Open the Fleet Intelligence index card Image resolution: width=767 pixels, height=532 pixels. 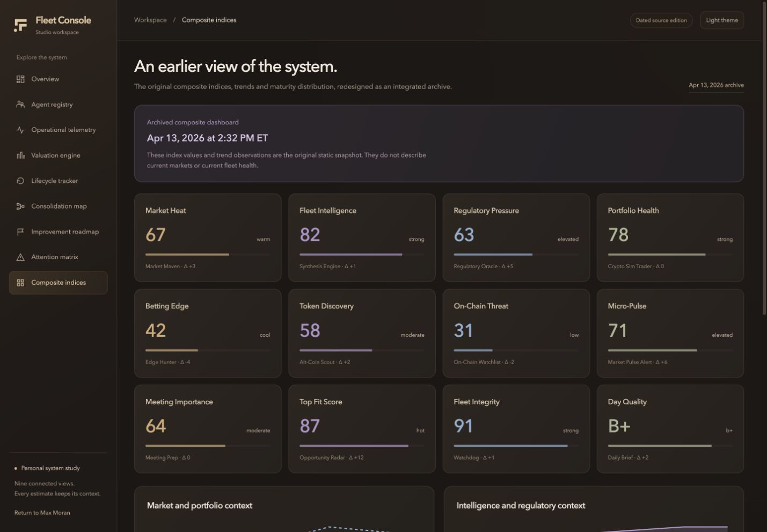[x=362, y=238]
